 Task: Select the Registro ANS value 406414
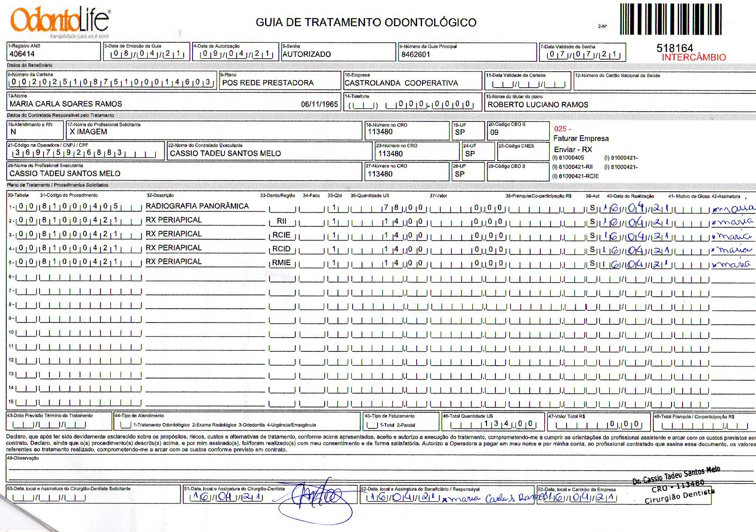pyautogui.click(x=22, y=54)
